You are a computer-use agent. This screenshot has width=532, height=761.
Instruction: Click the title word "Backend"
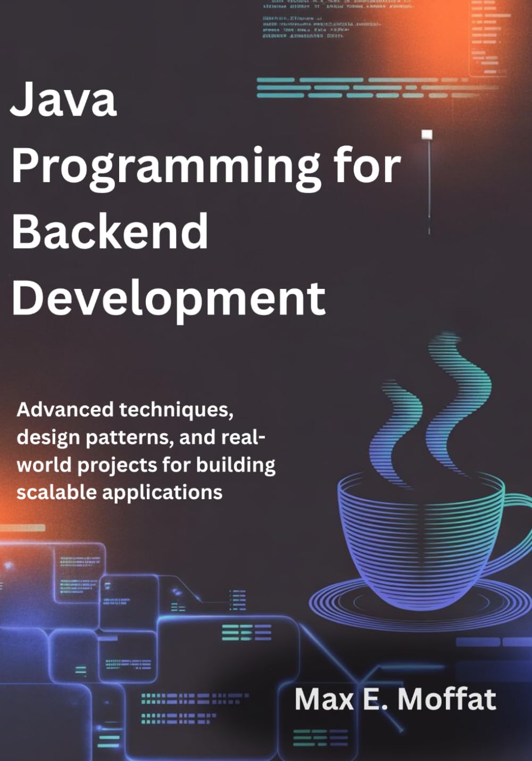pos(110,231)
